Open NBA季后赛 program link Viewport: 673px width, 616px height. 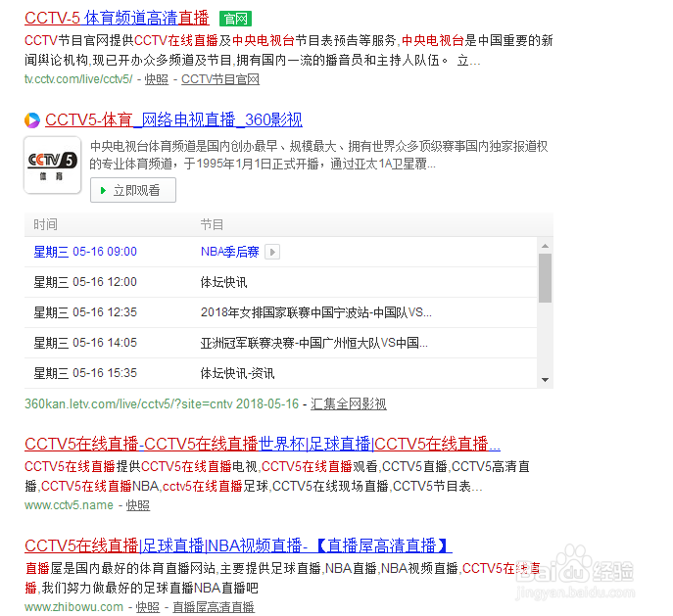(x=229, y=252)
